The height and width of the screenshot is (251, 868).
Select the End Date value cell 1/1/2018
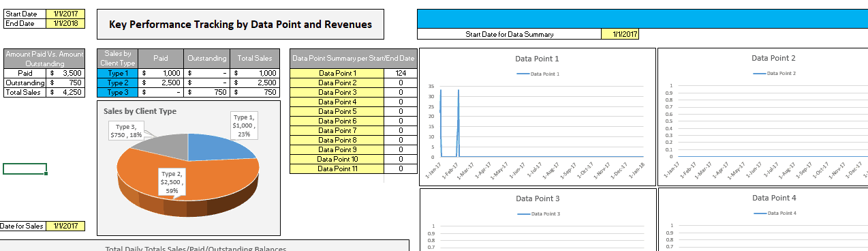pyautogui.click(x=65, y=23)
